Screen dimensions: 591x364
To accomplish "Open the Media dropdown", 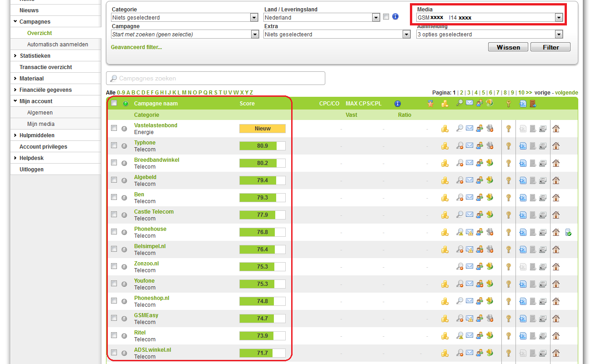I will [490, 17].
